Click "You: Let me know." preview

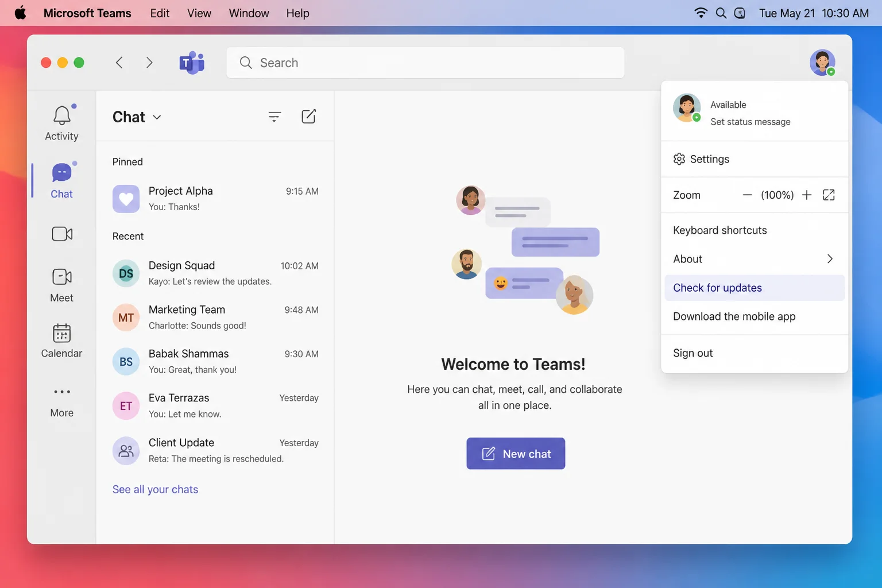click(185, 414)
